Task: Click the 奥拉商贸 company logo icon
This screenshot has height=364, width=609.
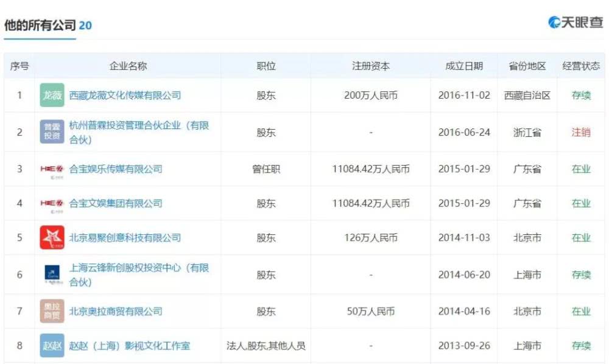Action: click(52, 311)
